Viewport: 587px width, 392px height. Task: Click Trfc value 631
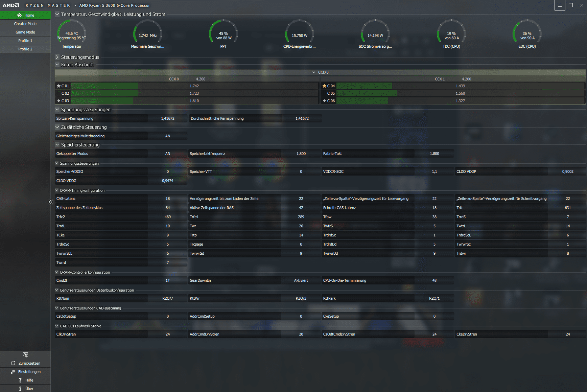(568, 208)
